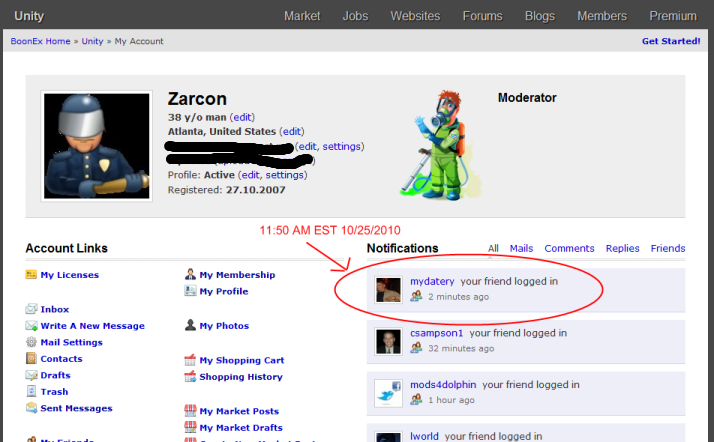Open the Sent Messages link
714x442 pixels.
click(x=76, y=408)
